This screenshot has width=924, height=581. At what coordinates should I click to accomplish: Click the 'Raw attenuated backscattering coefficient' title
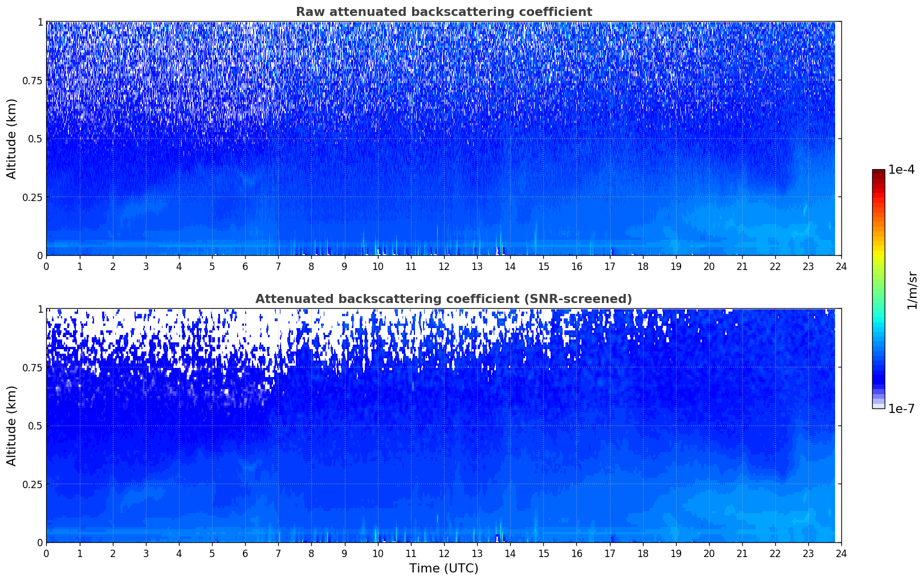(x=443, y=12)
